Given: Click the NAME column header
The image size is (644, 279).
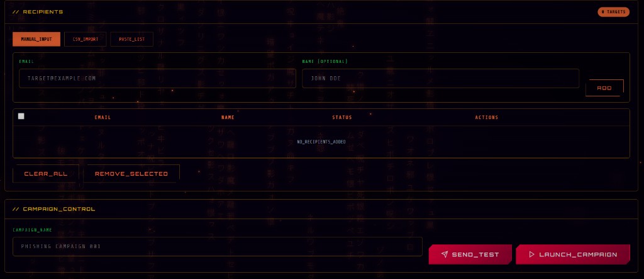Looking at the screenshot, I should (228, 117).
